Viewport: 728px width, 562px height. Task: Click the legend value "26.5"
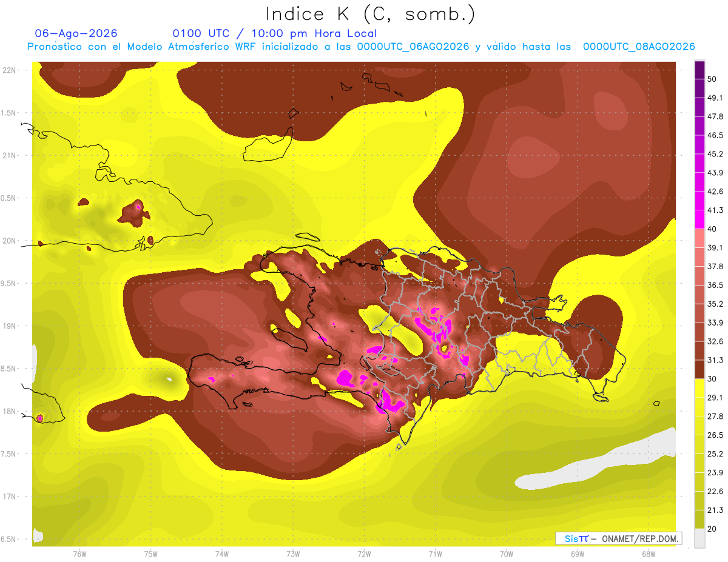click(x=716, y=435)
